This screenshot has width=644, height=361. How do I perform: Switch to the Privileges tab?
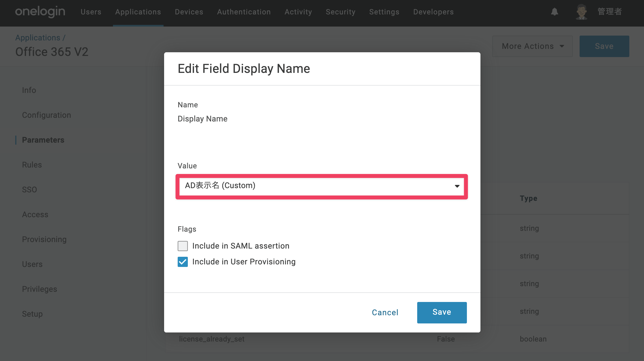40,289
